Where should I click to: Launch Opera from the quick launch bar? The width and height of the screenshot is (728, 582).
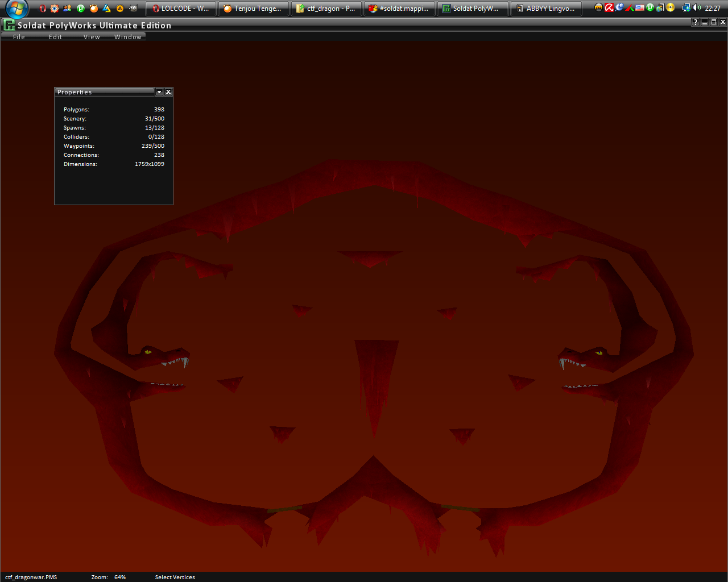coord(43,9)
